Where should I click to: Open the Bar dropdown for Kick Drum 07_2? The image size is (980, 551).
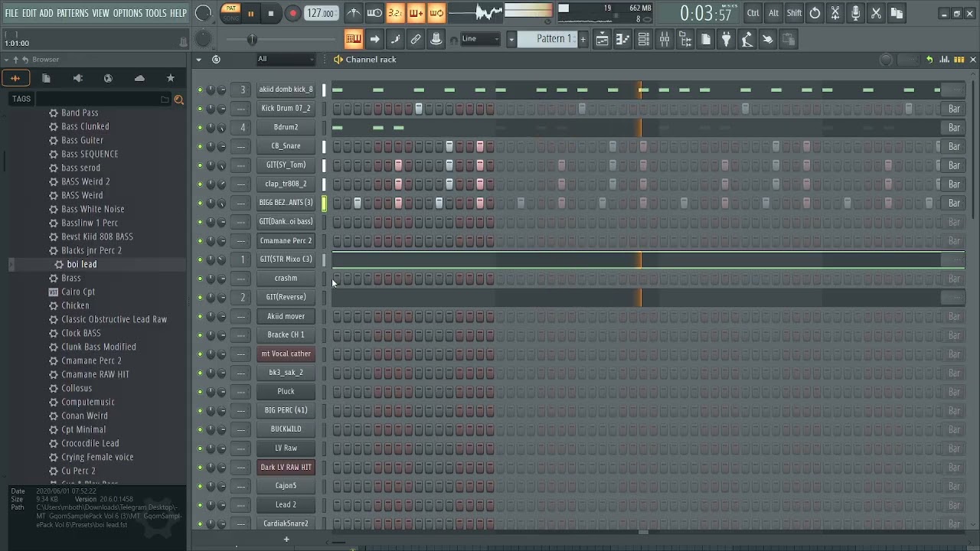tap(954, 109)
